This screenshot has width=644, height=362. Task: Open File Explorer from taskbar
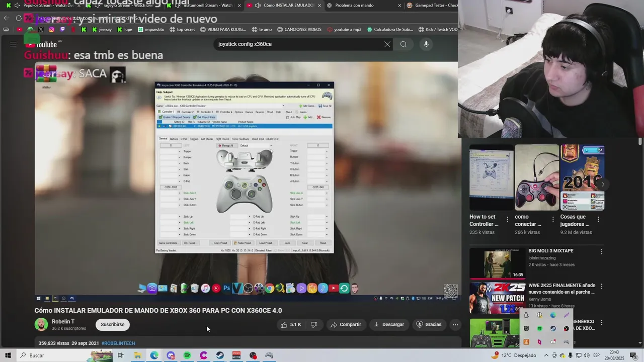137,355
